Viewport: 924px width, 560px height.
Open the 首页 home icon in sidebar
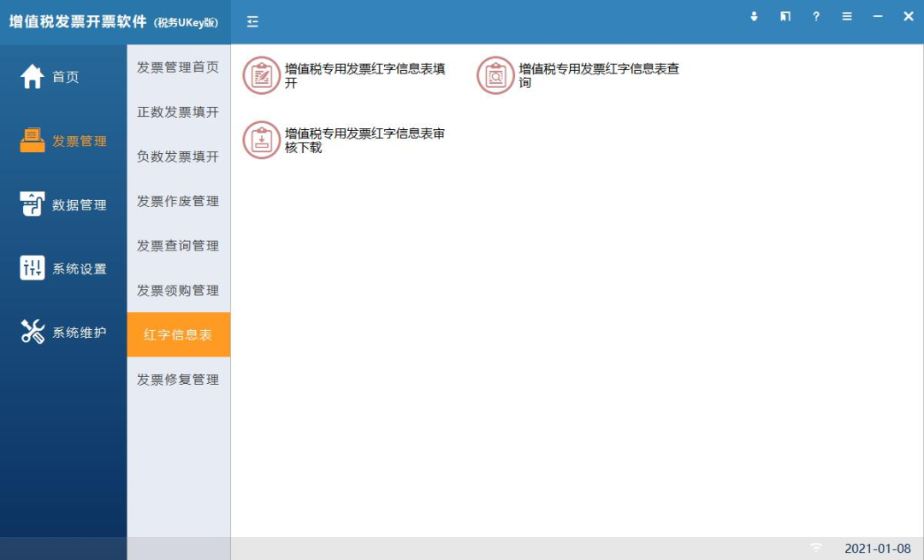[32, 77]
